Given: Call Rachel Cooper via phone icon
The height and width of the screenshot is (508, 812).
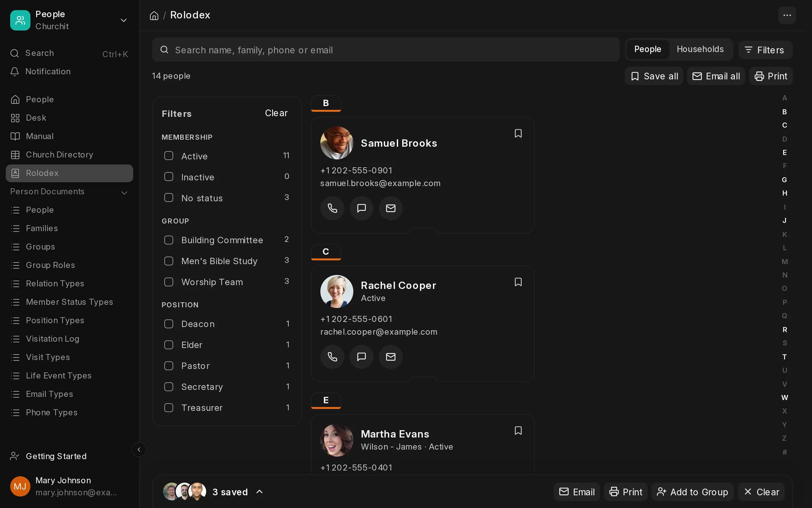Looking at the screenshot, I should coord(332,357).
